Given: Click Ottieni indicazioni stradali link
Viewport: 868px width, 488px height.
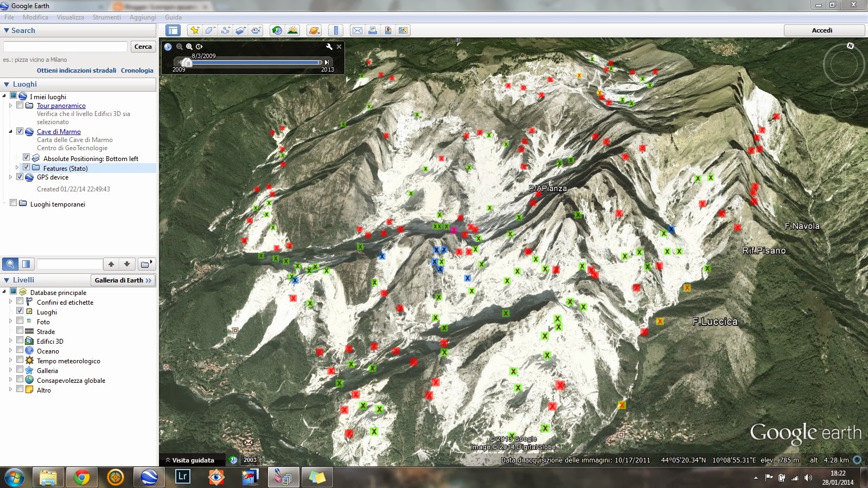Looking at the screenshot, I should pos(76,70).
